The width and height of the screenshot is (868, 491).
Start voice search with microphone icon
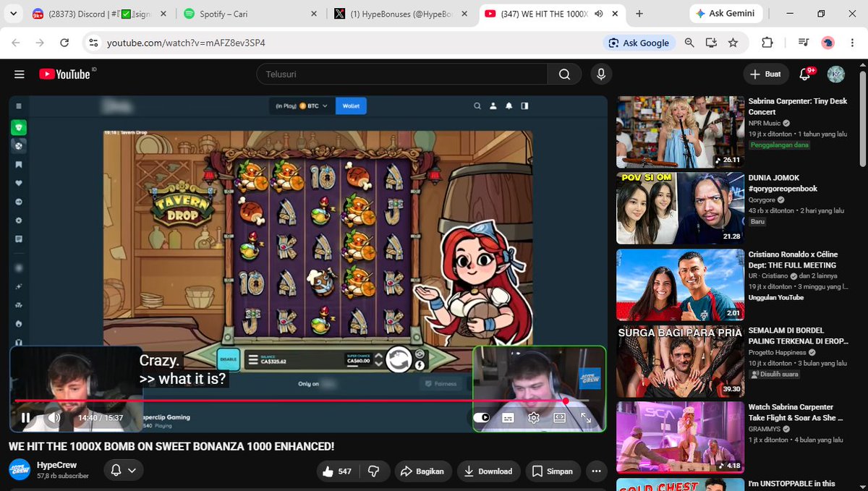point(600,74)
